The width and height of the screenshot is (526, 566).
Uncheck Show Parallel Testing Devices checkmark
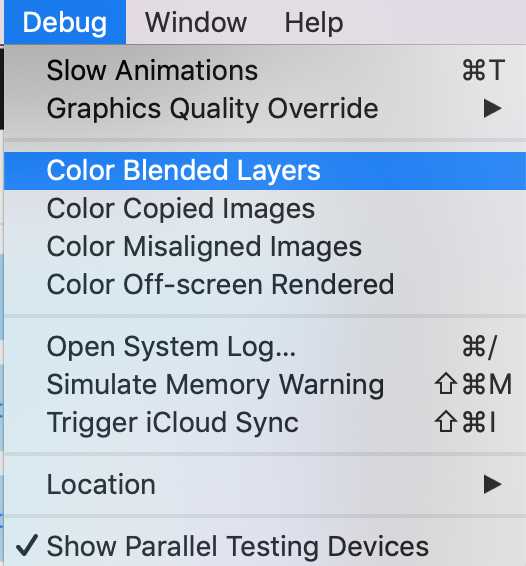(27, 545)
